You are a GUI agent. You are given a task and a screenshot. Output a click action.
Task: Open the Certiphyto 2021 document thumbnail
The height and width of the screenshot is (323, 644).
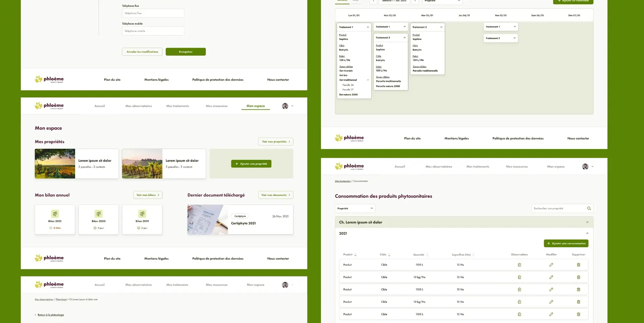[208, 219]
